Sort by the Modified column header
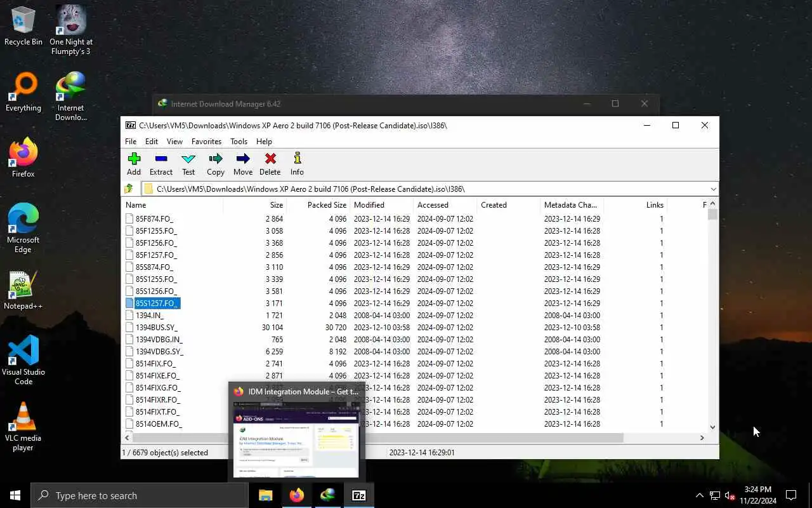 coord(382,205)
